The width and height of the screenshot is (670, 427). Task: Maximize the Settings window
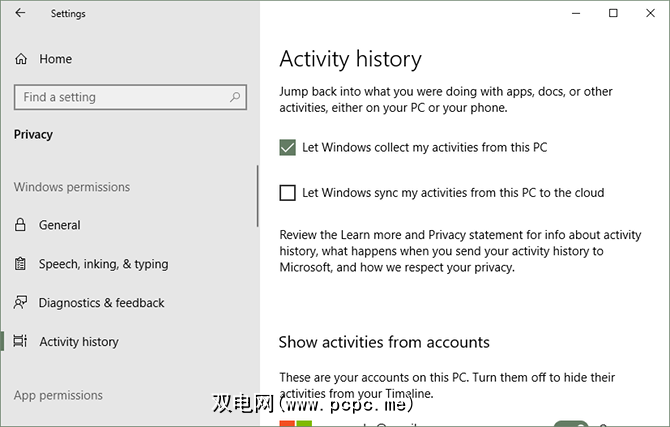613,13
